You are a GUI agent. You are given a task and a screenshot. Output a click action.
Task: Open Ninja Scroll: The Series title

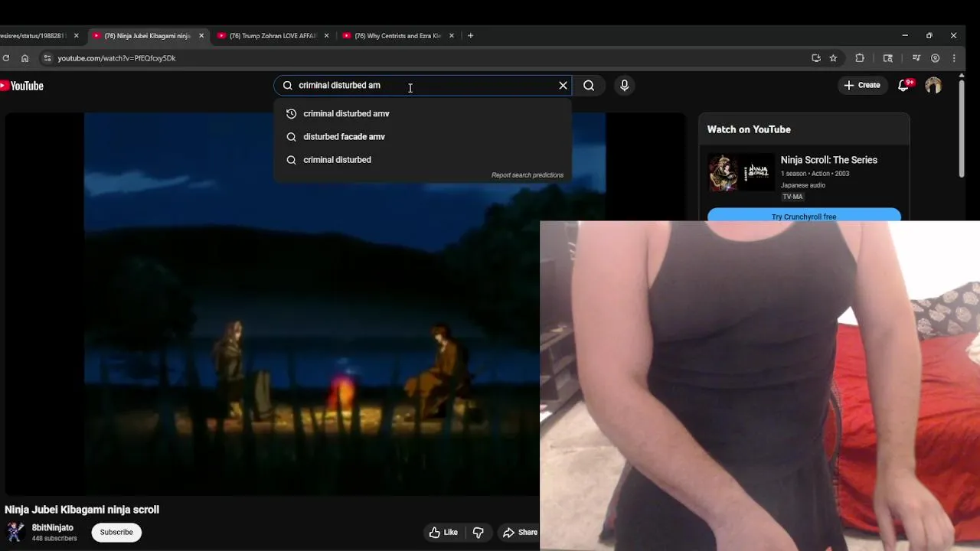(829, 160)
